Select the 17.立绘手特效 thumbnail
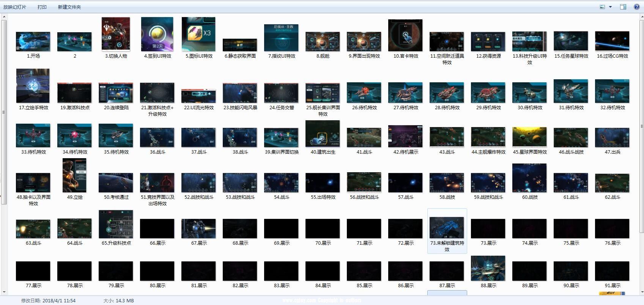 pos(33,86)
